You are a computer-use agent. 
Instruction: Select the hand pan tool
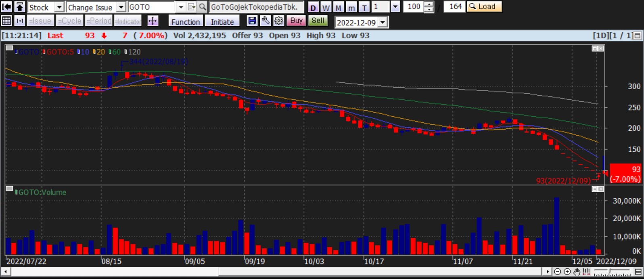pyautogui.click(x=577, y=272)
